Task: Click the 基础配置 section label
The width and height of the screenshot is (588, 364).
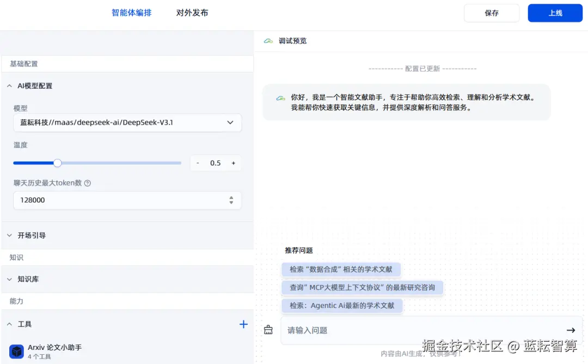Action: (x=23, y=64)
